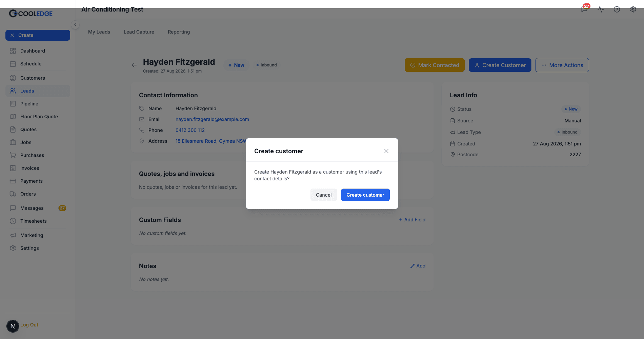Screen dimensions: 644x339
Task: Click the Mark Contacted button
Action: pyautogui.click(x=435, y=65)
